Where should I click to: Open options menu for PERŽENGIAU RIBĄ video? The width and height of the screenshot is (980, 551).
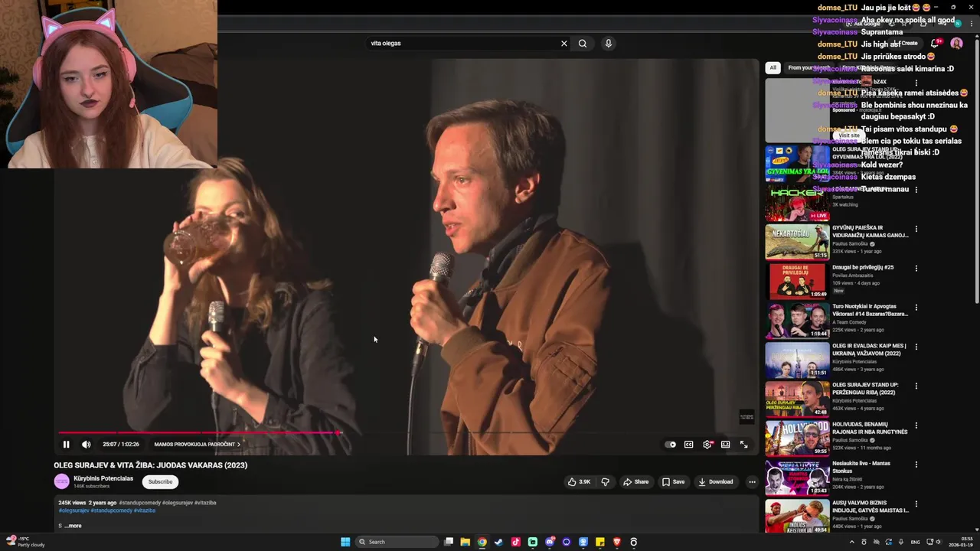pos(916,386)
